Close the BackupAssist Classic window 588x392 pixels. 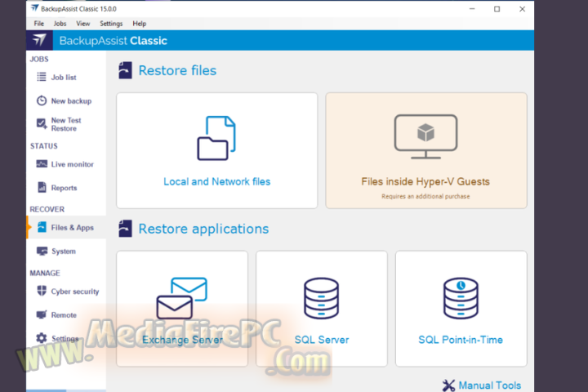[522, 9]
